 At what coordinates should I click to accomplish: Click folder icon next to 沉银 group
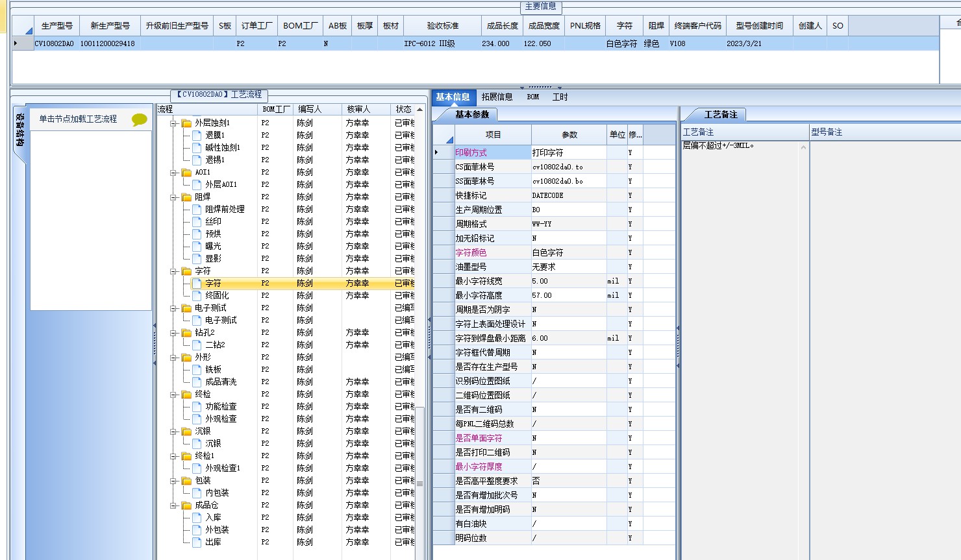point(186,431)
